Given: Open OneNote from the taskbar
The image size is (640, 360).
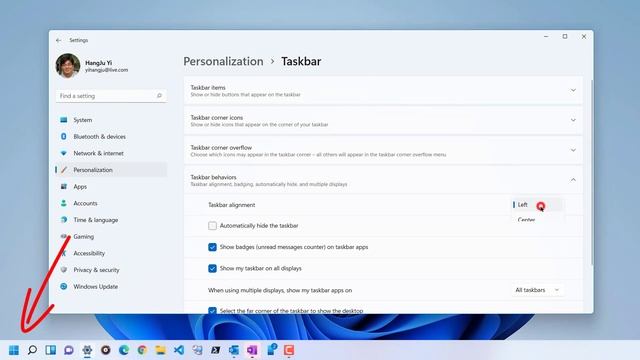Looking at the screenshot, I should point(252,350).
